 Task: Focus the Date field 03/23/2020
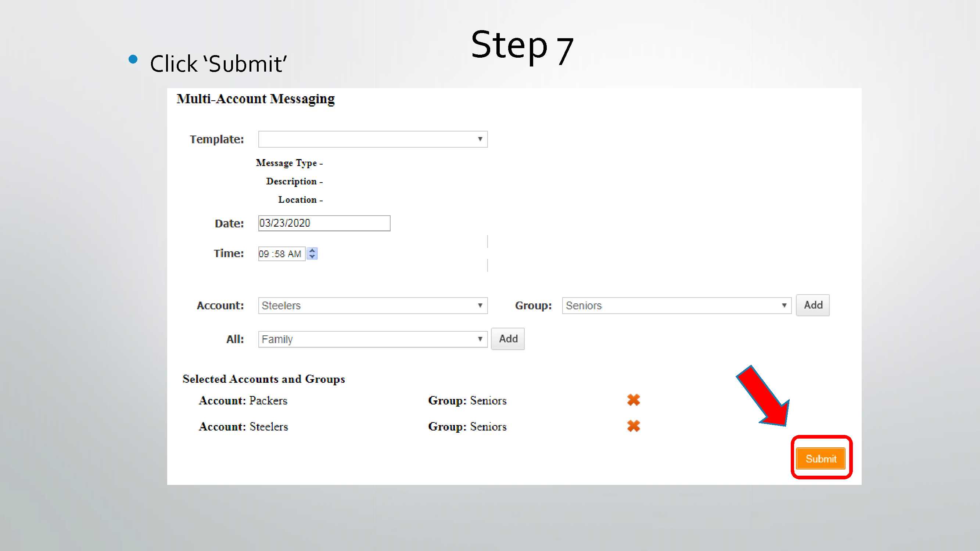(324, 223)
